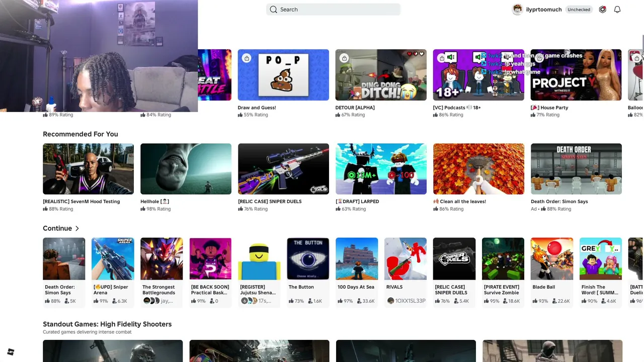
Task: Click the Unchecked age status badge
Action: (579, 10)
